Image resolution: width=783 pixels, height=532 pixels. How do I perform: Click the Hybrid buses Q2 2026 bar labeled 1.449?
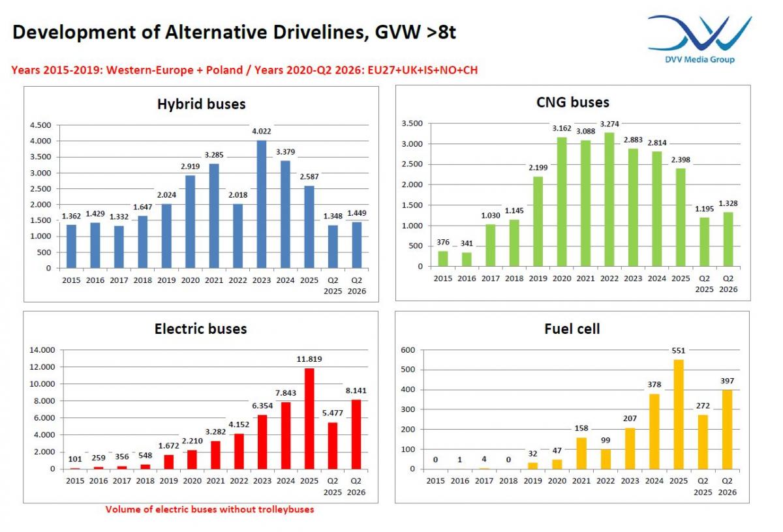click(x=356, y=245)
